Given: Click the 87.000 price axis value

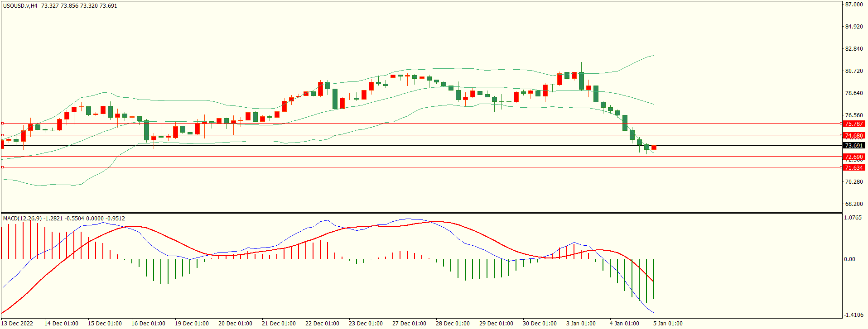Looking at the screenshot, I should coord(854,5).
